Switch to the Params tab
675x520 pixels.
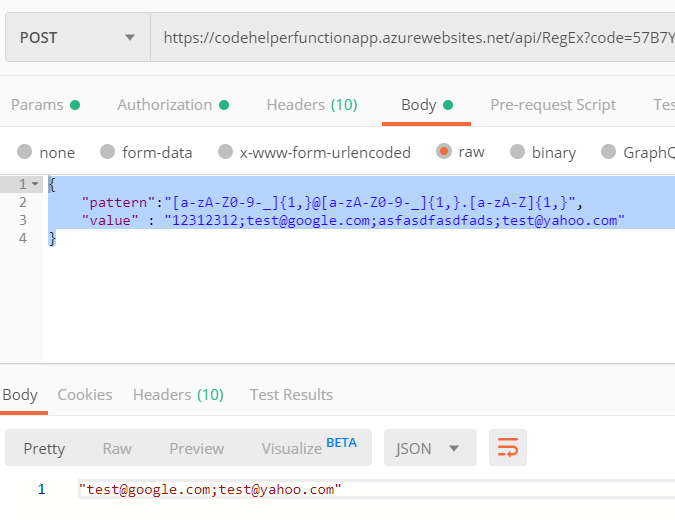[45, 105]
